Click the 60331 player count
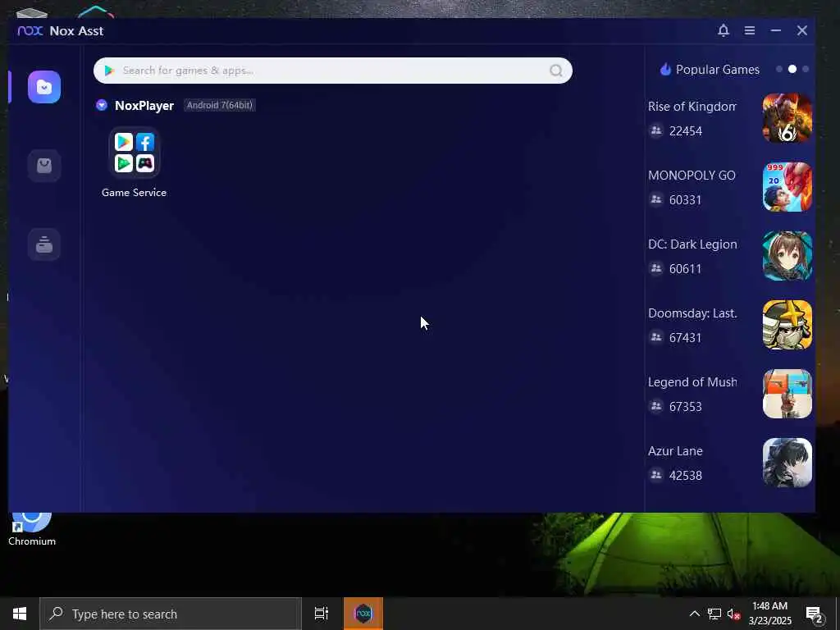840x630 pixels. click(x=685, y=200)
